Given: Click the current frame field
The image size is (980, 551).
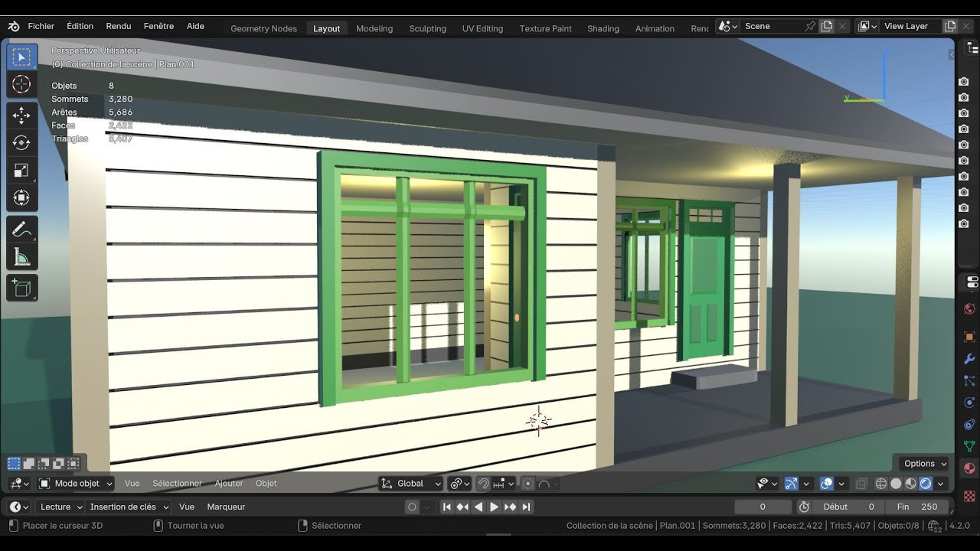Looking at the screenshot, I should pos(763,507).
